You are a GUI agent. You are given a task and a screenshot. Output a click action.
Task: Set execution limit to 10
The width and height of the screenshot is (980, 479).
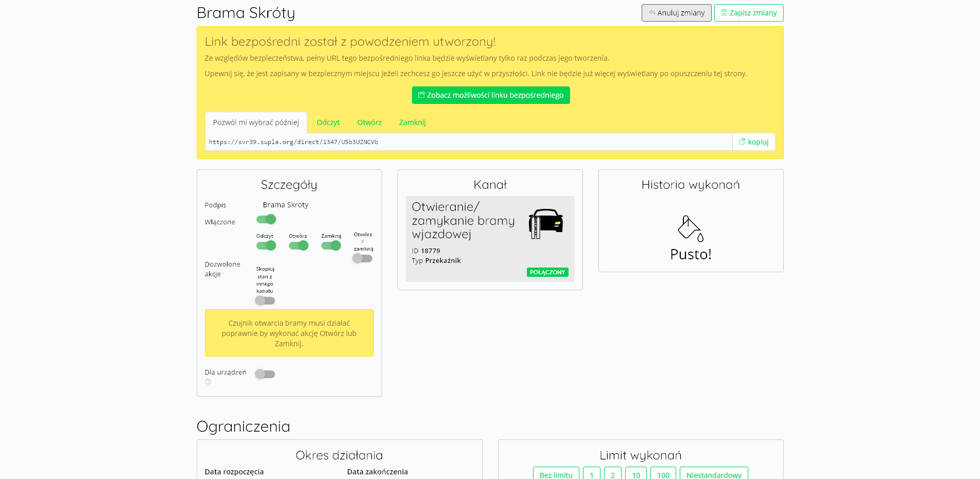point(636,475)
